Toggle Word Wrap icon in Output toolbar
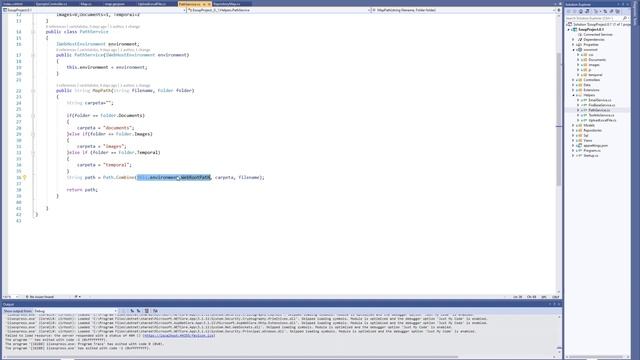 155,311
